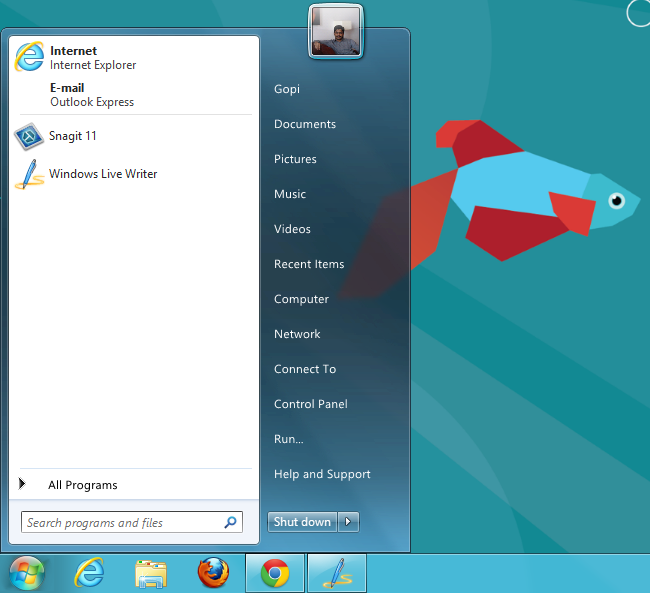Open Help and Support

tap(322, 474)
